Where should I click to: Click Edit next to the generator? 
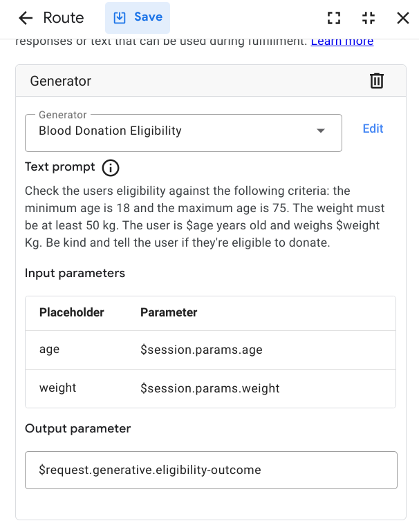373,129
